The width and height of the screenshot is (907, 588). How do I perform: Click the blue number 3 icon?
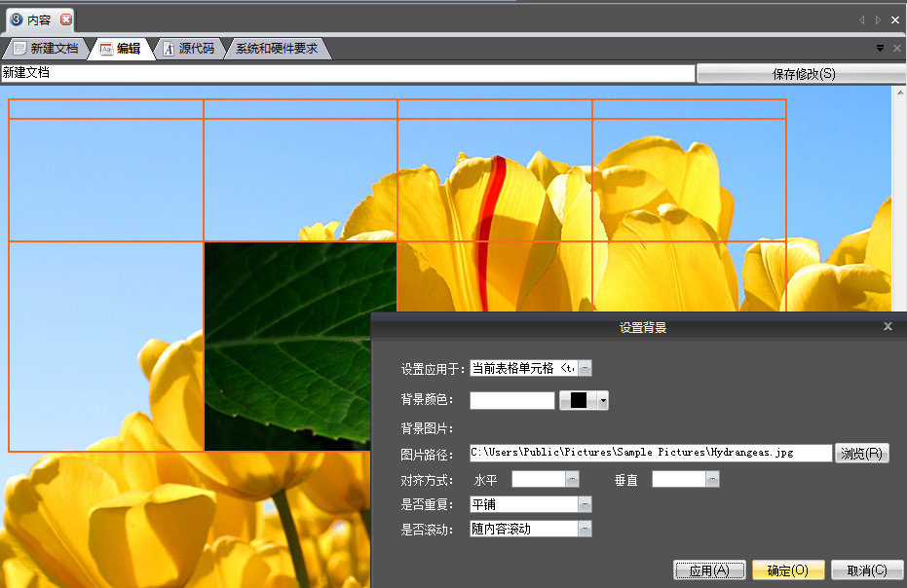pyautogui.click(x=17, y=19)
